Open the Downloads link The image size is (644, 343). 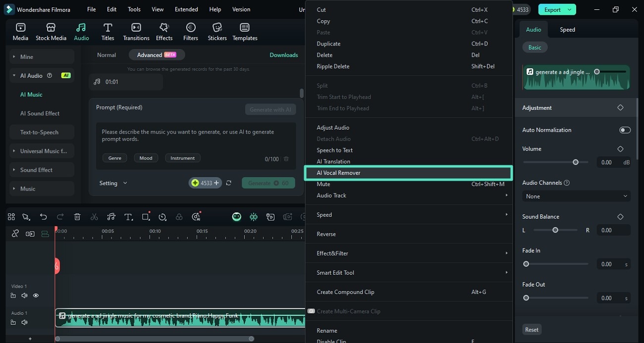tap(284, 55)
